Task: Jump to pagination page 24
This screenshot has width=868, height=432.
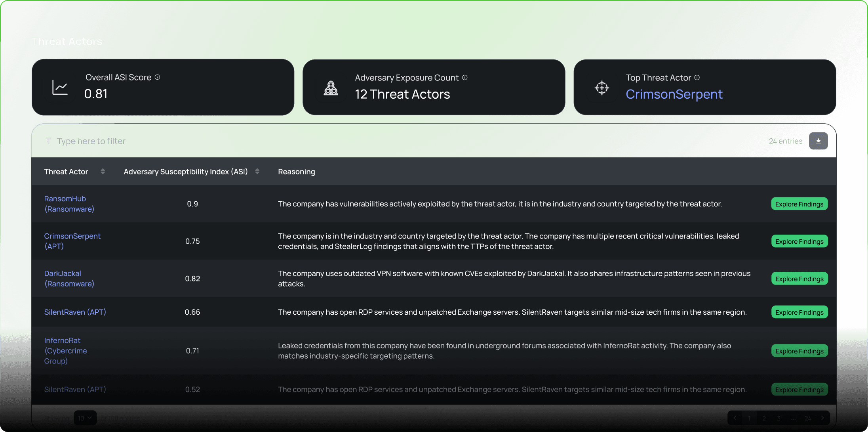Action: [x=808, y=418]
